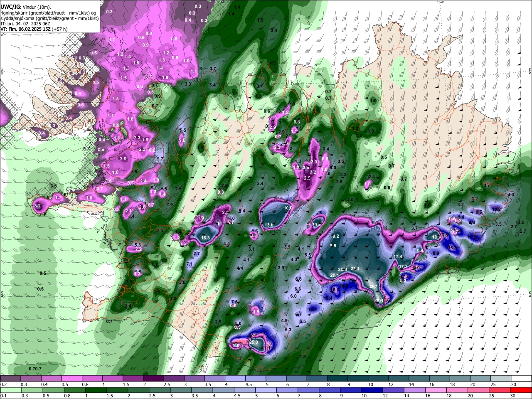The height and width of the screenshot is (399, 532).
Task: Select the '13.0' precipitation value
Action: pos(269,225)
